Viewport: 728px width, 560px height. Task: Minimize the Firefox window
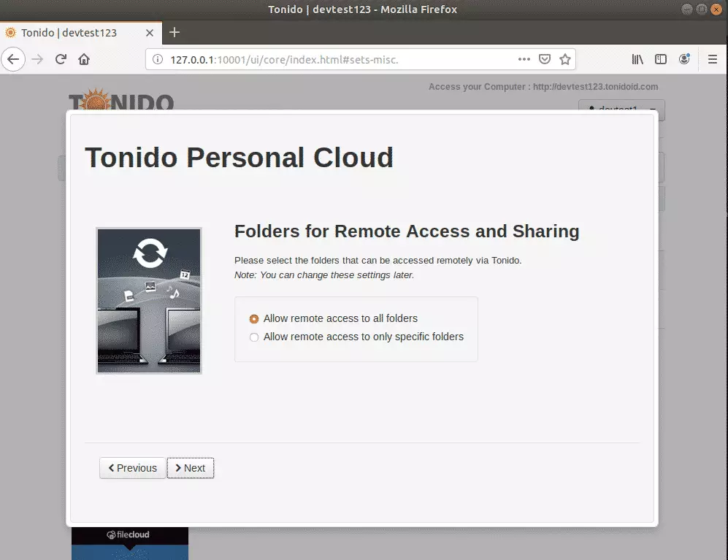pyautogui.click(x=687, y=9)
